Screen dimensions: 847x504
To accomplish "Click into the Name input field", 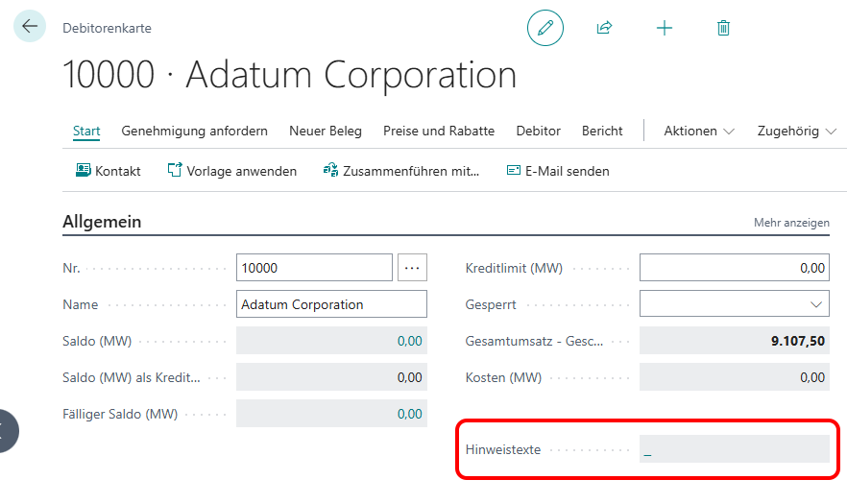I will pyautogui.click(x=331, y=304).
